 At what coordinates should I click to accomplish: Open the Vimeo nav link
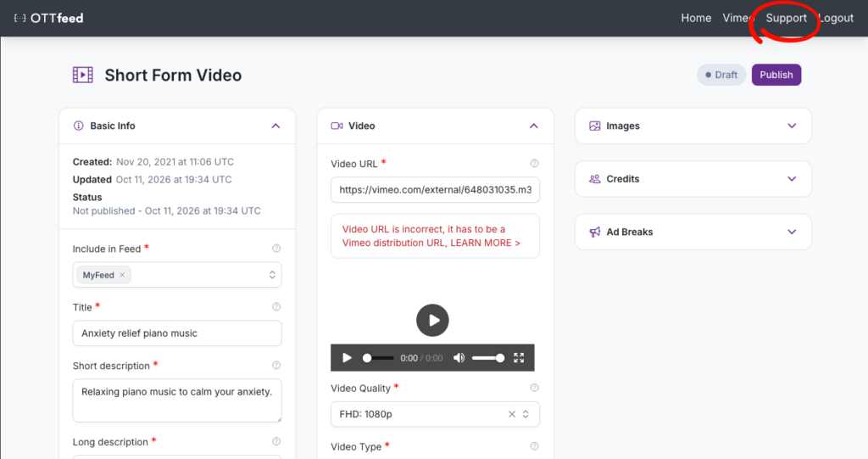737,19
